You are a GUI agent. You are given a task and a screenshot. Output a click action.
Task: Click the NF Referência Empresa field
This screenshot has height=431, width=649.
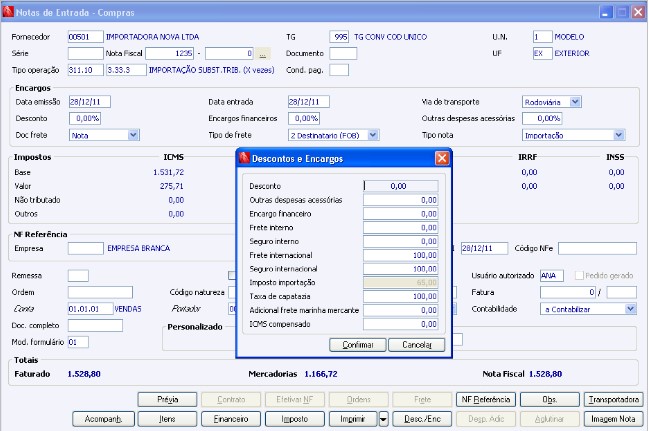(x=85, y=248)
